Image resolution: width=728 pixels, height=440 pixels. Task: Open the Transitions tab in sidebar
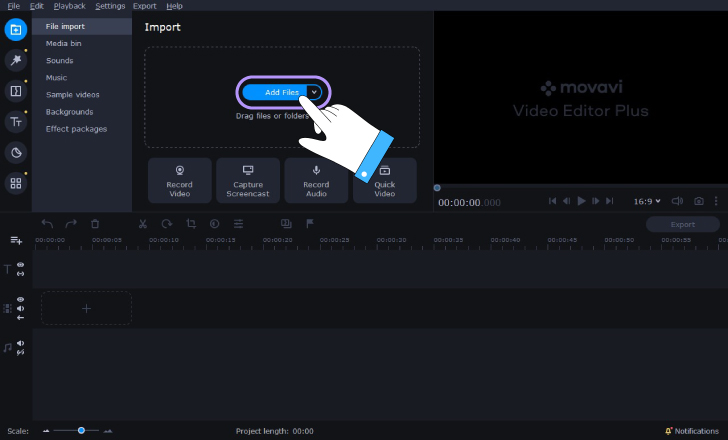[16, 91]
